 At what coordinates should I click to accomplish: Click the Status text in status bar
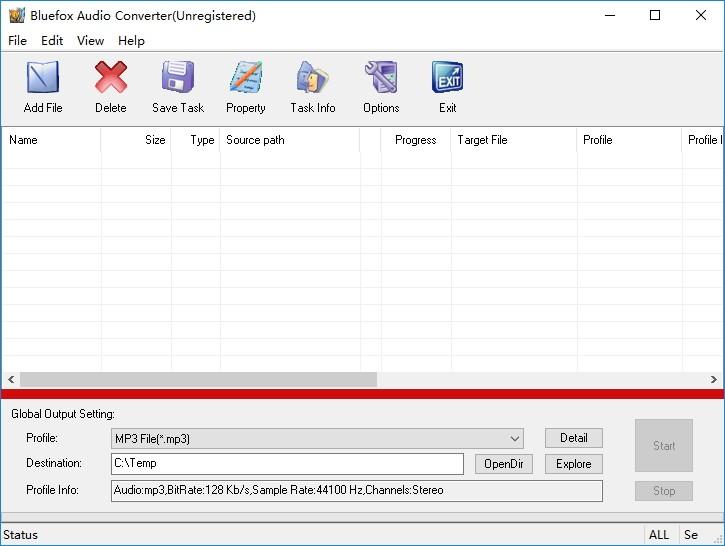tap(20, 535)
